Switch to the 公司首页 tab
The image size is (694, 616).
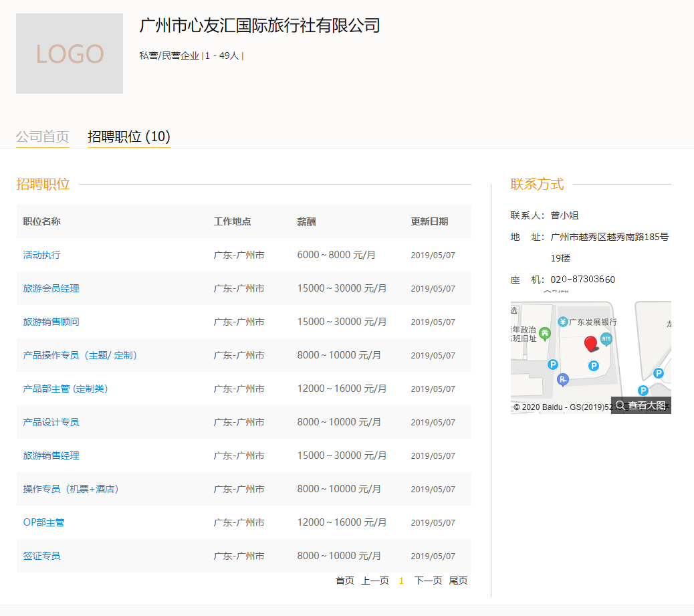tap(43, 136)
